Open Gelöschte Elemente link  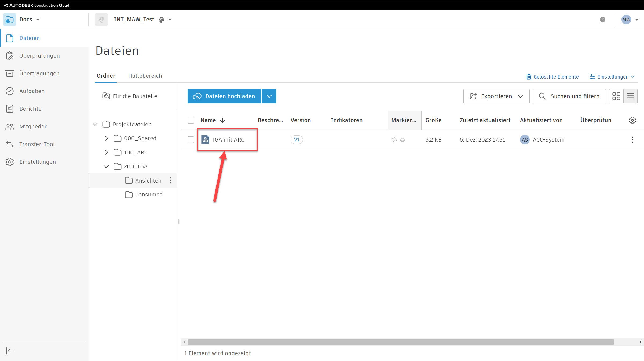tap(552, 77)
